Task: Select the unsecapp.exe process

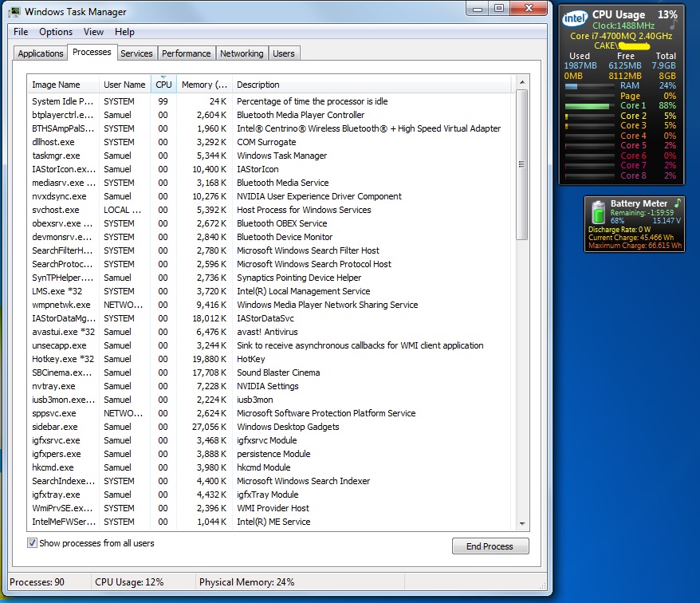Action: [x=269, y=345]
